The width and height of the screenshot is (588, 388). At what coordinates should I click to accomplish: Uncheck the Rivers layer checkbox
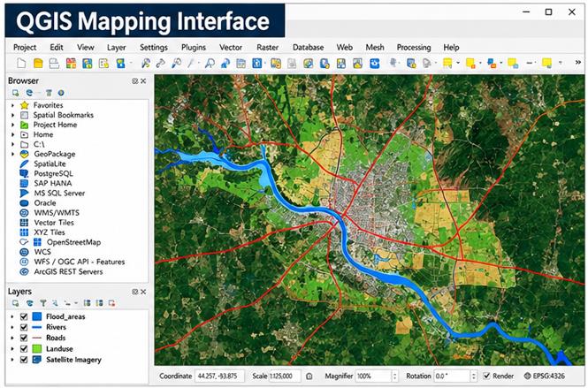click(x=24, y=327)
